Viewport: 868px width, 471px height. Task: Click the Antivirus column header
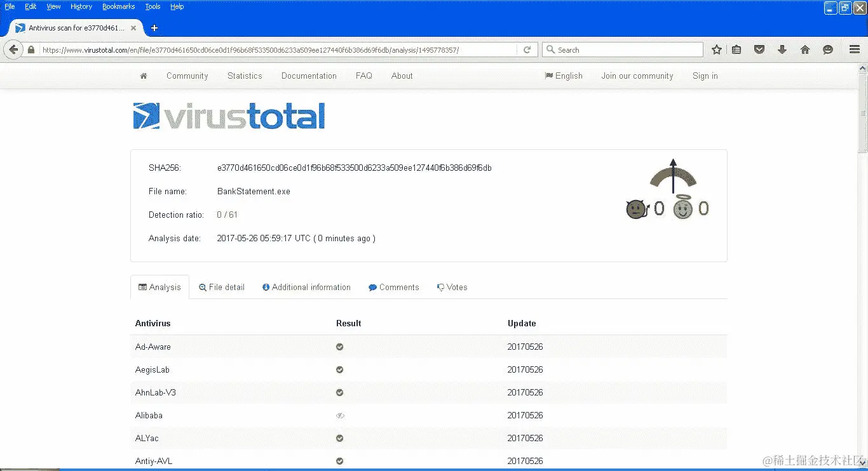153,323
